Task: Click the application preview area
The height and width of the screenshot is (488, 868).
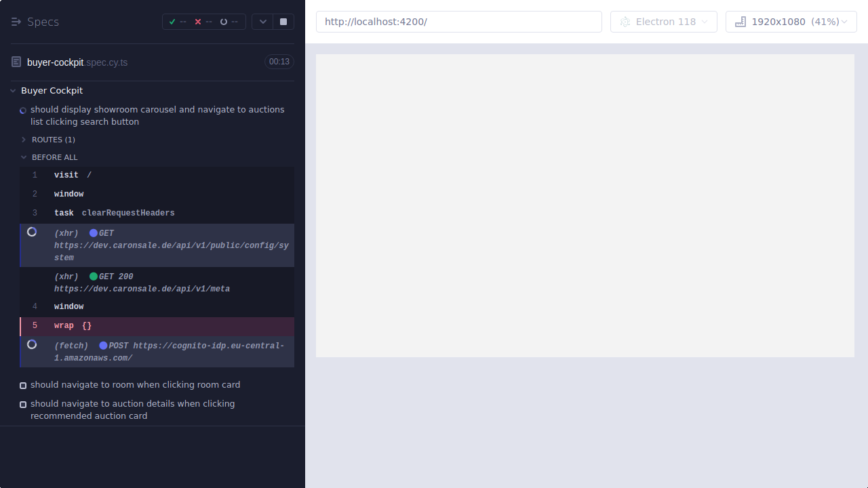Action: 585,205
